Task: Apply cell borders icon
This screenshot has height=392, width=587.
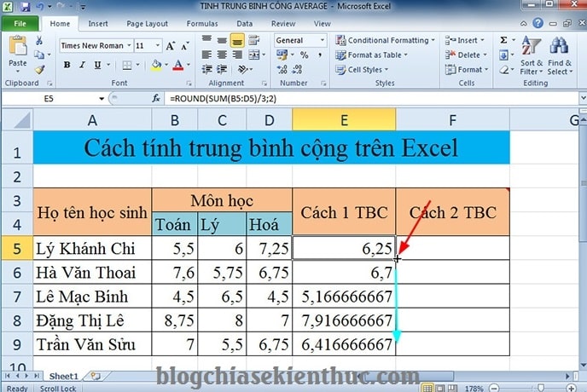Action: click(x=127, y=65)
